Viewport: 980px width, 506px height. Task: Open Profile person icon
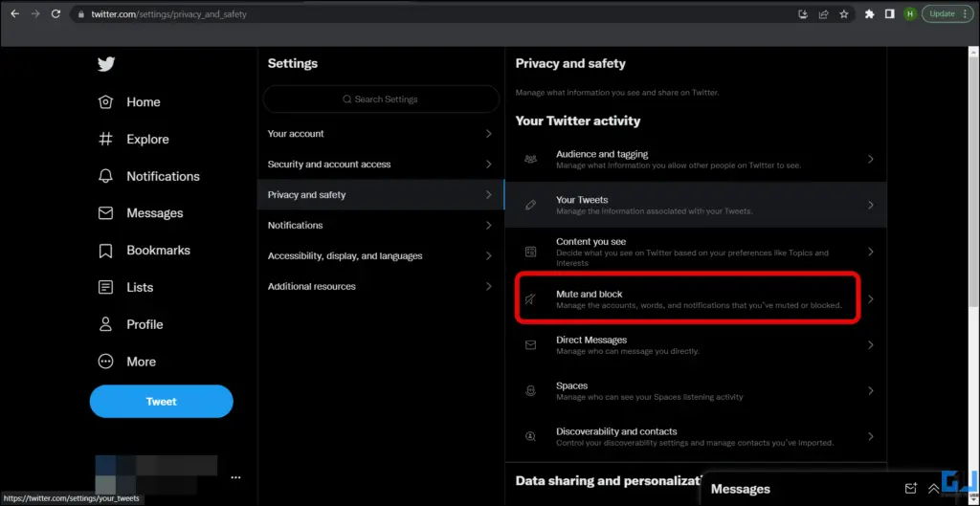105,324
